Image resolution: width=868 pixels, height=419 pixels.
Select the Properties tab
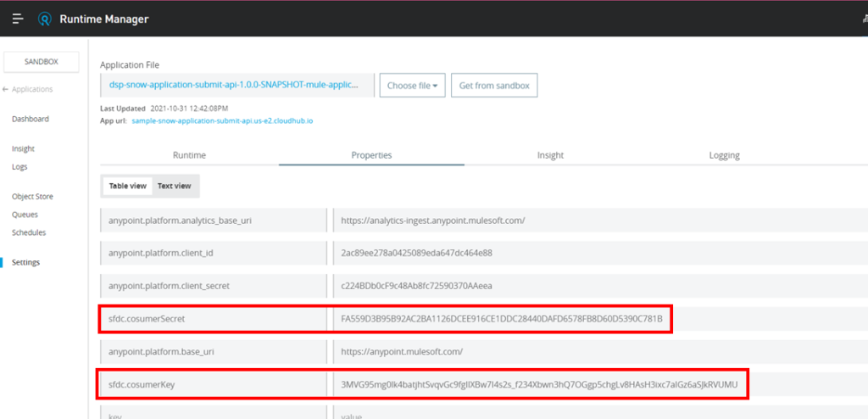371,155
